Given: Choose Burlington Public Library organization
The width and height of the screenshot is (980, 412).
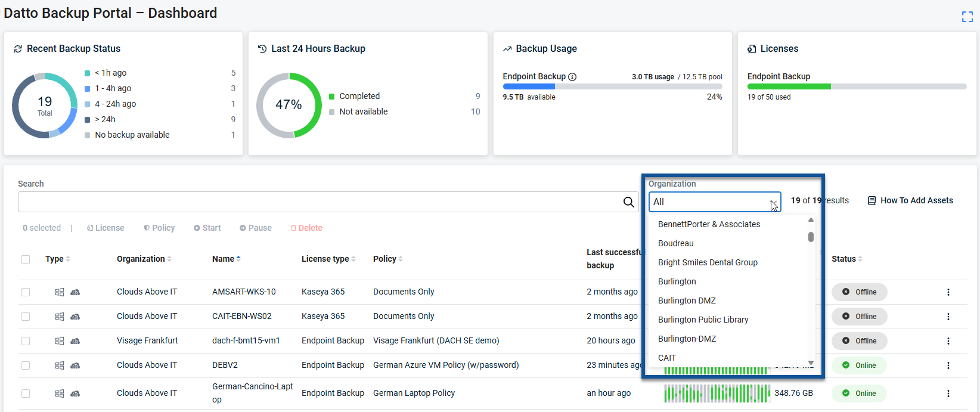Looking at the screenshot, I should coord(703,320).
